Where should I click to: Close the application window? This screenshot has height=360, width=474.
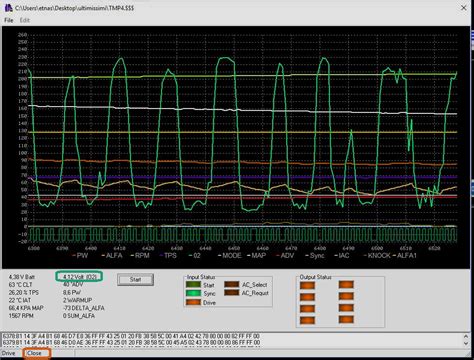tap(464, 8)
